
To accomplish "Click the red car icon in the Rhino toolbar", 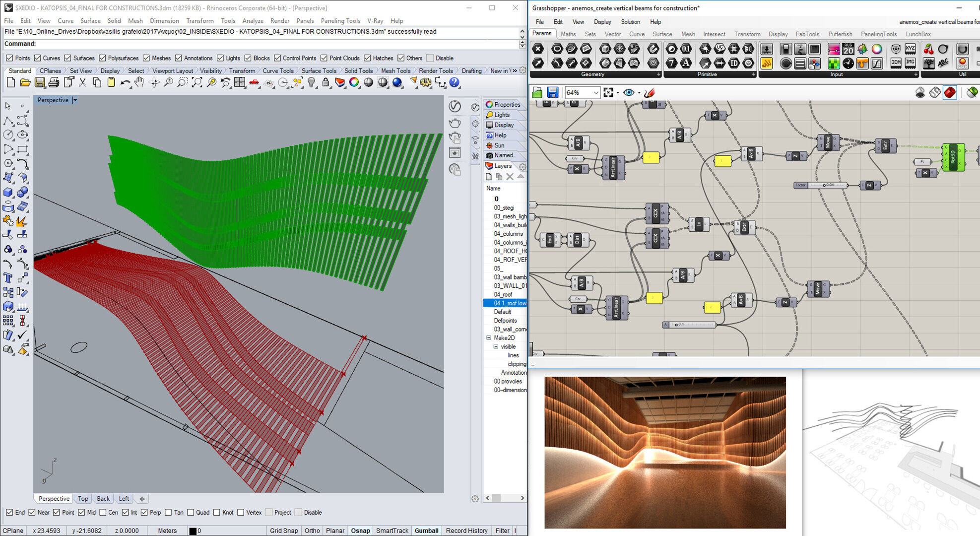I will [254, 83].
